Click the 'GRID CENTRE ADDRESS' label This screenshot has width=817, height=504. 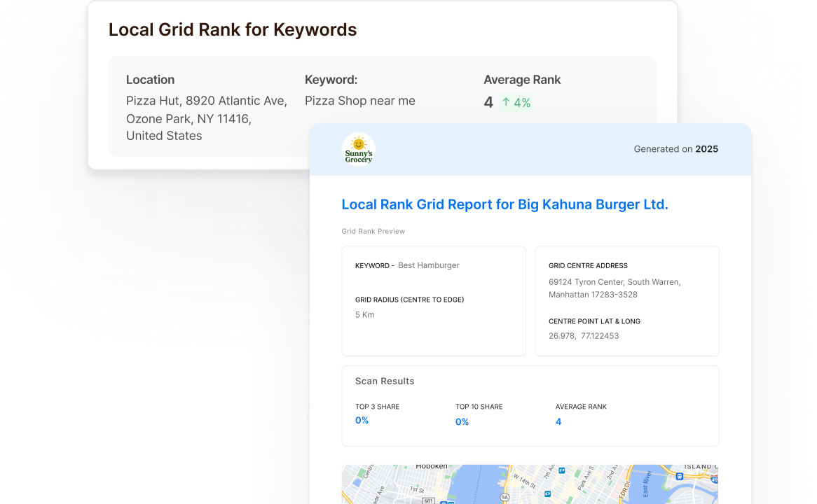(x=588, y=265)
